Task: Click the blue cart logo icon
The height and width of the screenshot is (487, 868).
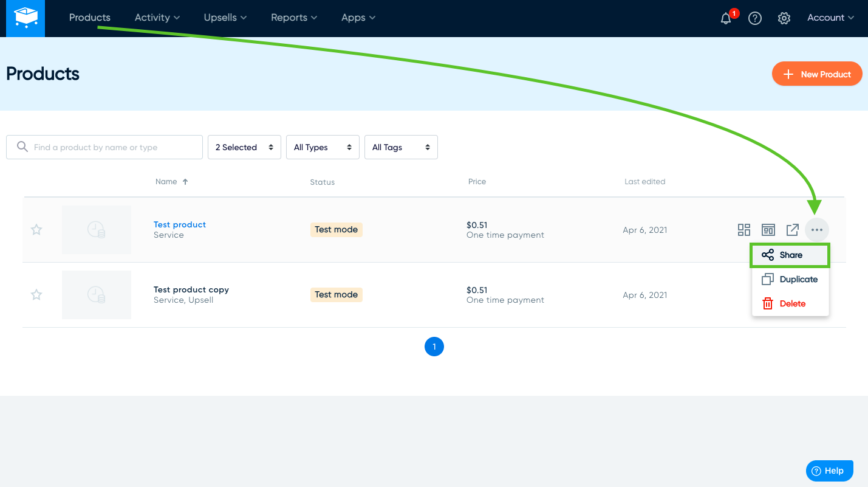Action: [x=26, y=18]
